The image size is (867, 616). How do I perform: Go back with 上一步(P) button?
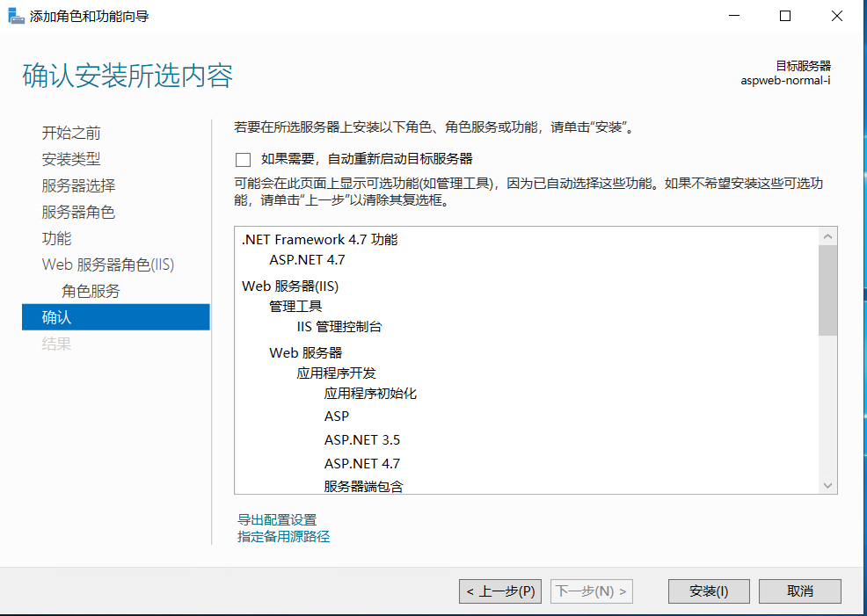tap(500, 591)
